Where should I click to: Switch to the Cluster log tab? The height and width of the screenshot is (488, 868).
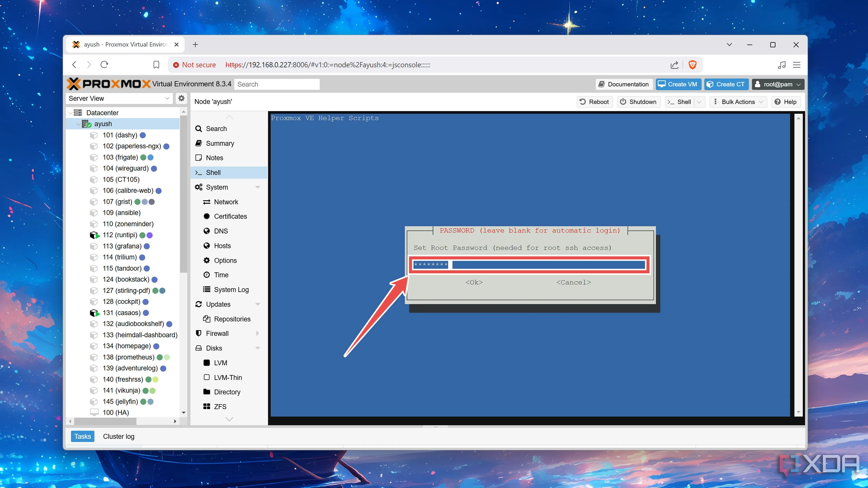119,436
